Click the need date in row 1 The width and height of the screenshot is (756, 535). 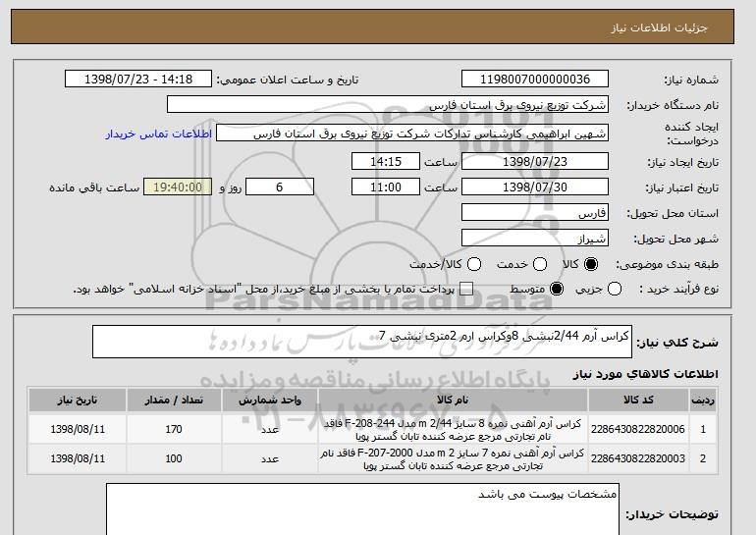tap(78, 429)
